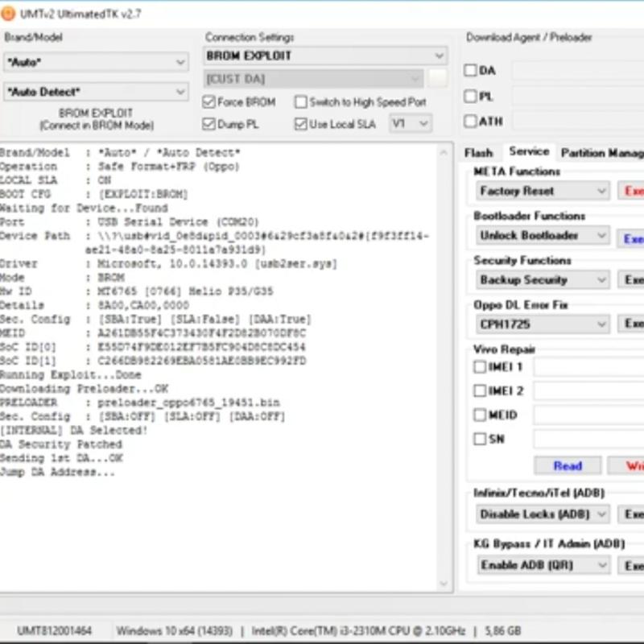Click 'MT6765 [0766] Helio P35/G35' log text
This screenshot has height=644, width=644.
coord(185,291)
